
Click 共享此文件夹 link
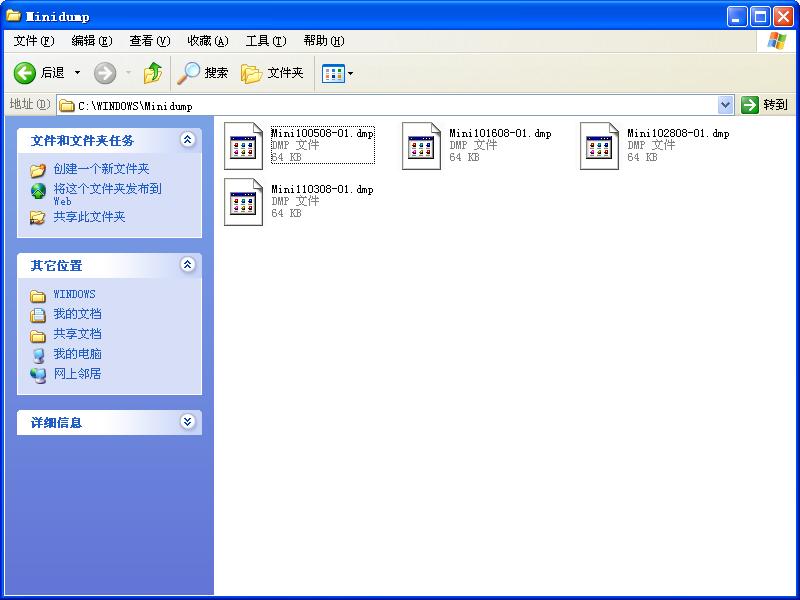(x=89, y=217)
